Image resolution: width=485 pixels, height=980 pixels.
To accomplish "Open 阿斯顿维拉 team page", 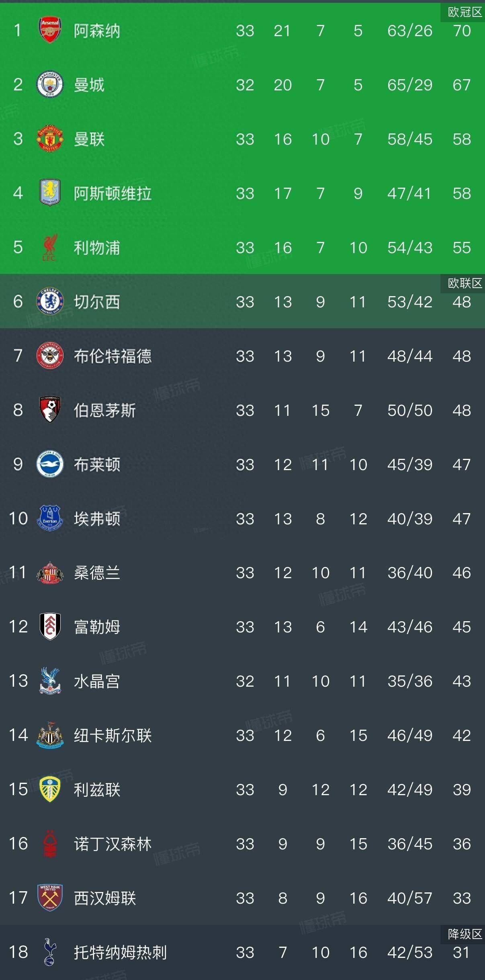I will [113, 193].
